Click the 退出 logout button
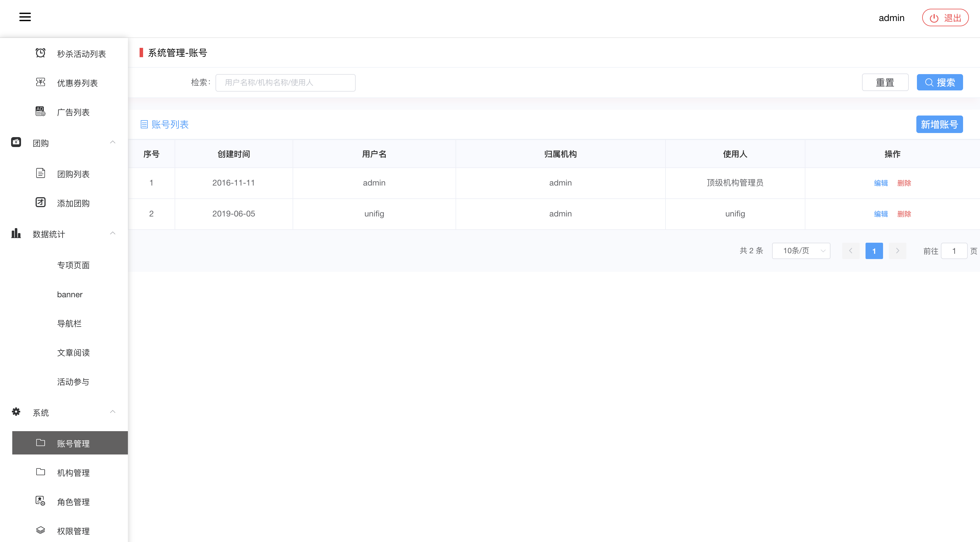Image resolution: width=980 pixels, height=542 pixels. coord(945,18)
